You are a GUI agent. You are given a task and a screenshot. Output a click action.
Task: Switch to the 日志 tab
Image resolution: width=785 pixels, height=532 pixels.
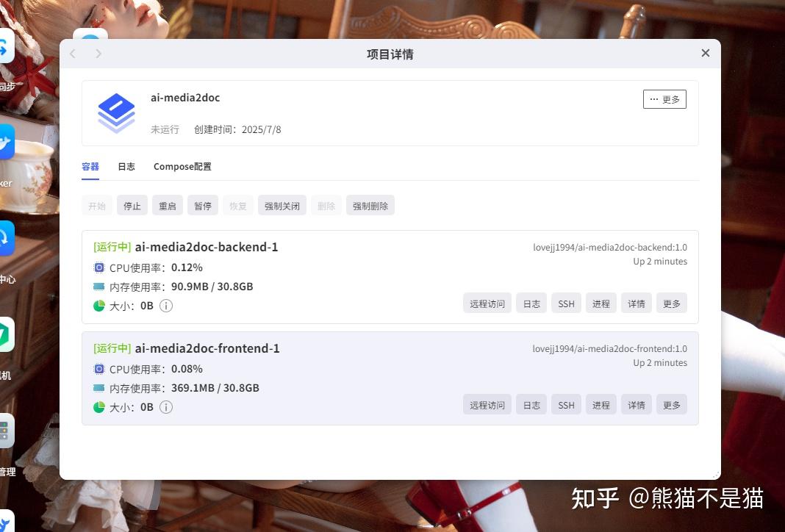pos(126,166)
